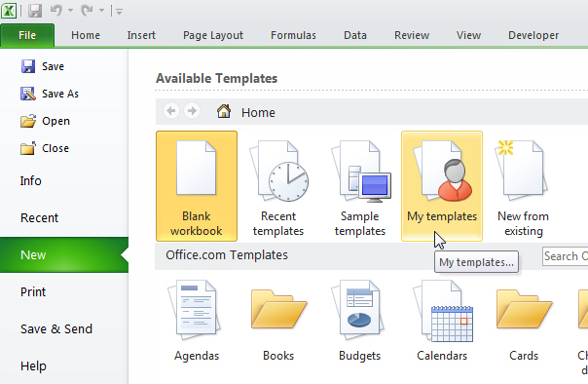Open the Undo history dropdown arrow
The height and width of the screenshot is (384, 588).
pos(70,11)
